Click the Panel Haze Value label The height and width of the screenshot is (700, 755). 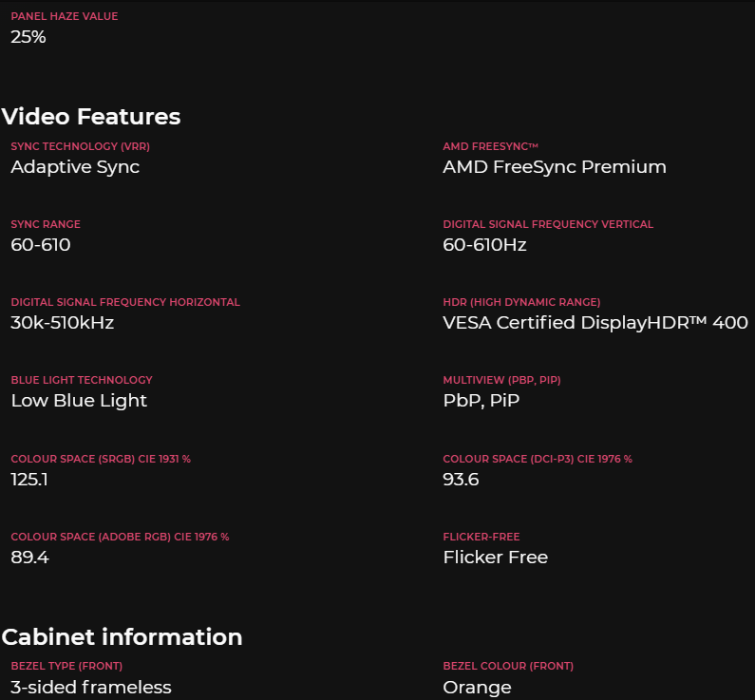pyautogui.click(x=65, y=17)
